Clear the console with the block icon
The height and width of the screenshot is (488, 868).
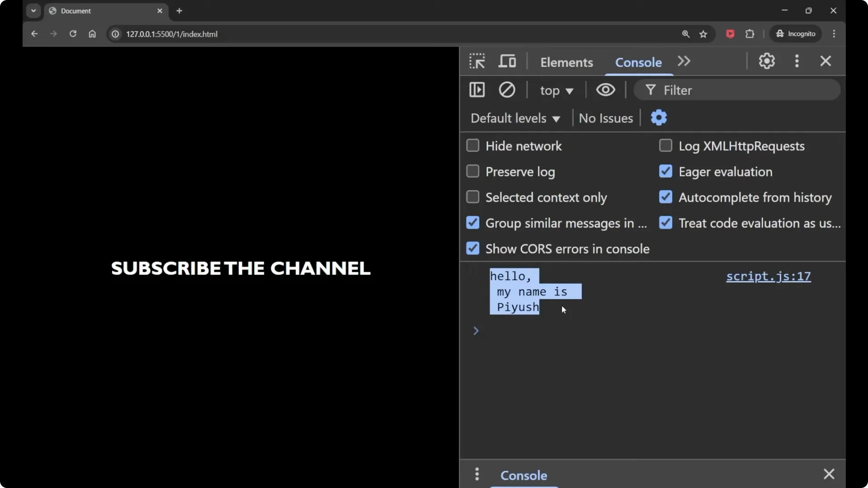[507, 90]
